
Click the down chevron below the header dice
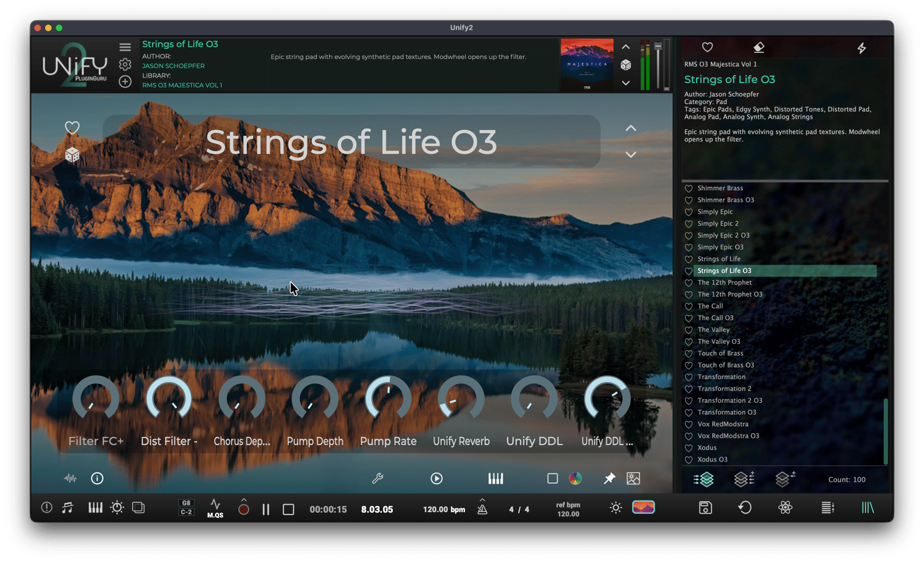tap(626, 82)
